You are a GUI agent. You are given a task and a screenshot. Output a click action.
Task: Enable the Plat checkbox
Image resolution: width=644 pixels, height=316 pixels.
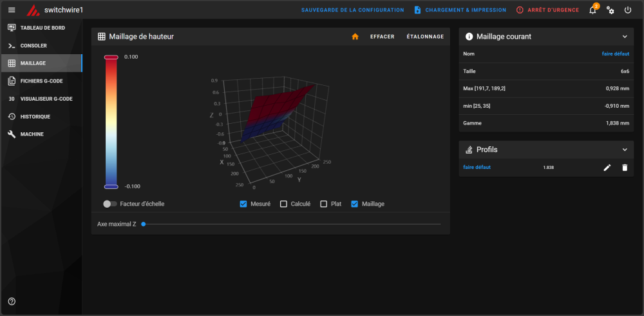point(324,204)
